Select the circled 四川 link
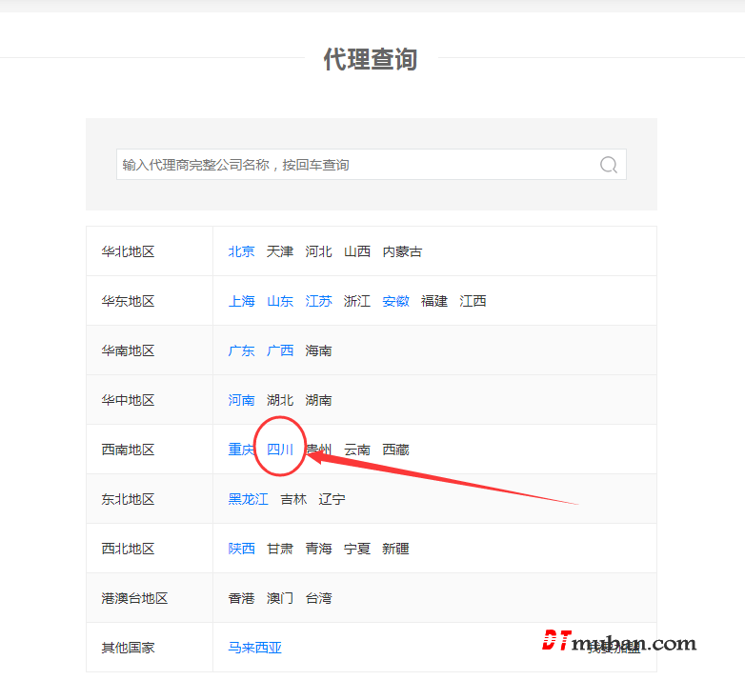 (x=280, y=450)
